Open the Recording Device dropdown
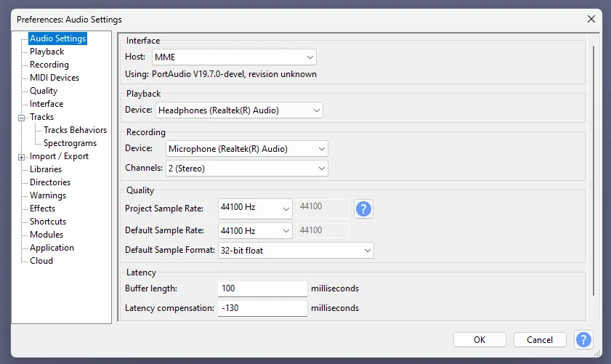 pyautogui.click(x=246, y=149)
